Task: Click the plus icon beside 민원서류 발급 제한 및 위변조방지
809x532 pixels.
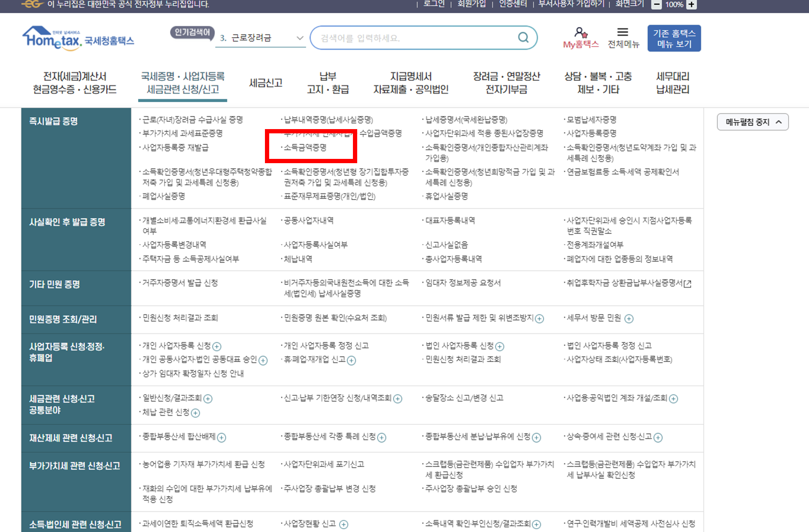Action: [539, 319]
